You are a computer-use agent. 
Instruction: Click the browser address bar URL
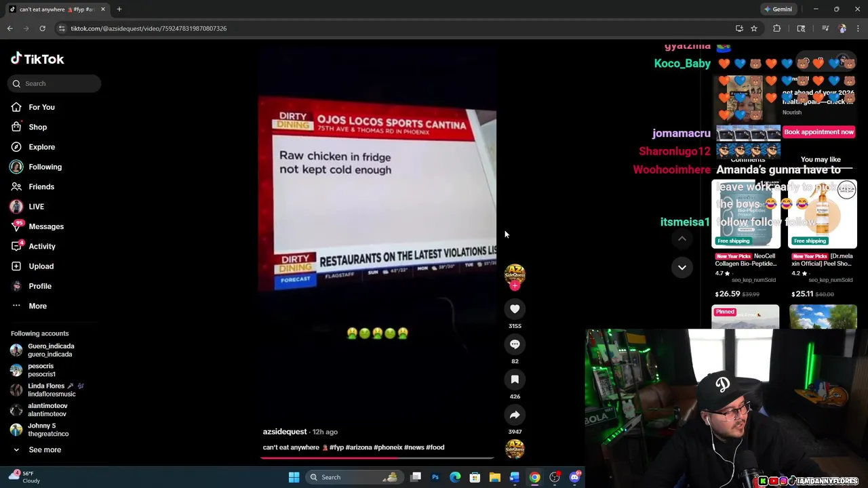pyautogui.click(x=149, y=28)
